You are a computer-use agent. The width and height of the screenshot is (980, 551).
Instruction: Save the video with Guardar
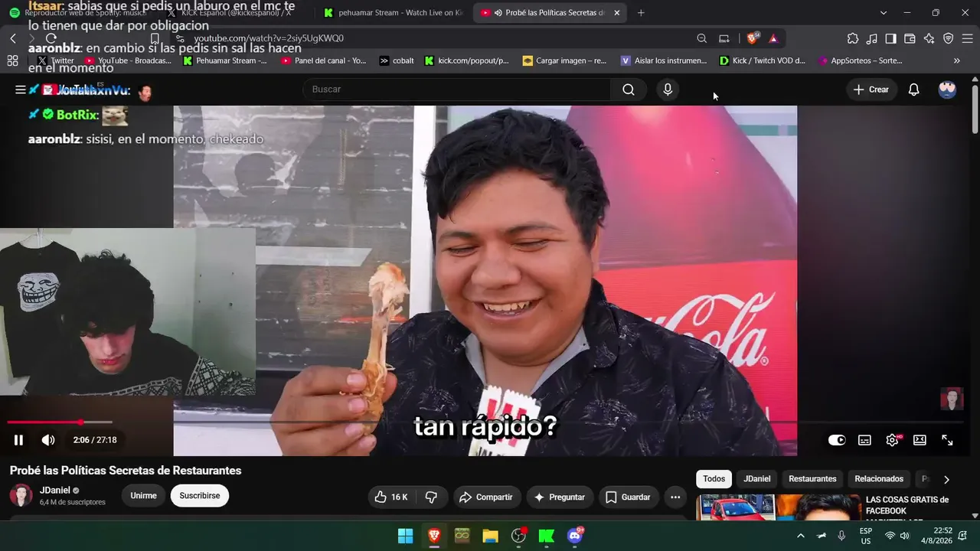(628, 497)
